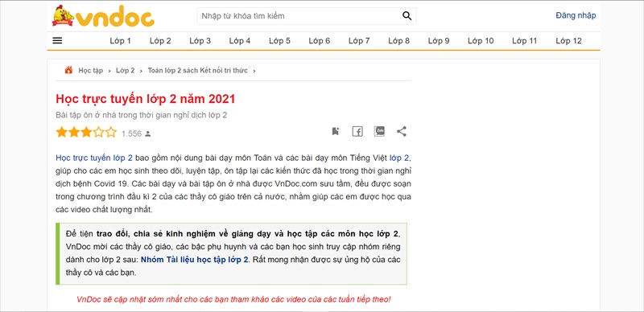Open the hamburger menu icon
644x312 pixels.
[57, 41]
